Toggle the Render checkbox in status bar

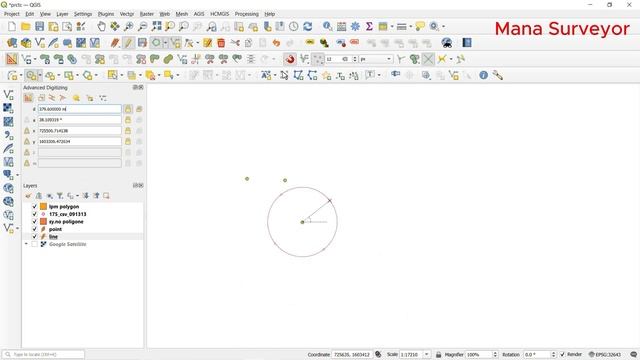[562, 354]
